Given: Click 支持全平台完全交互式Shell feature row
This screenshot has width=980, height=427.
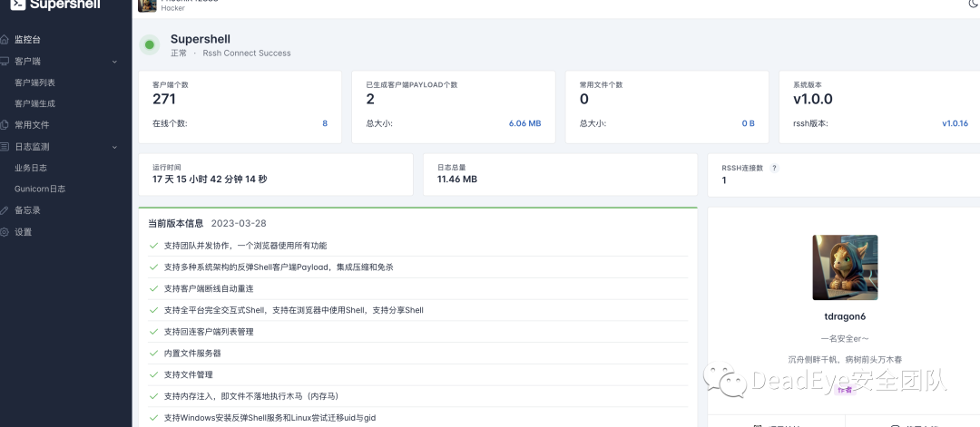Looking at the screenshot, I should tap(417, 310).
